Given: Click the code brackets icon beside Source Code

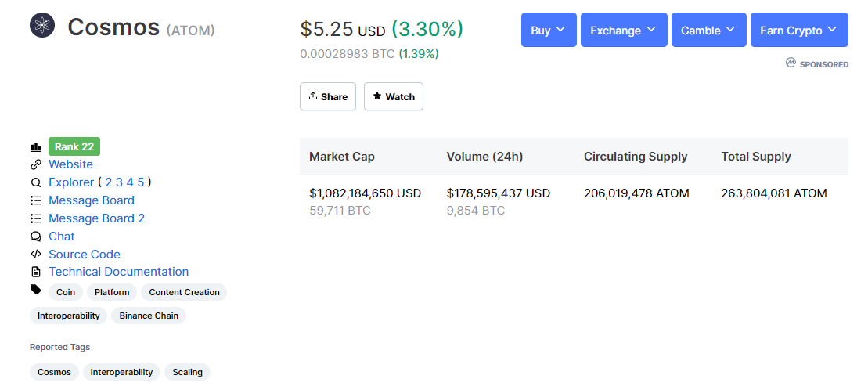Looking at the screenshot, I should 36,255.
